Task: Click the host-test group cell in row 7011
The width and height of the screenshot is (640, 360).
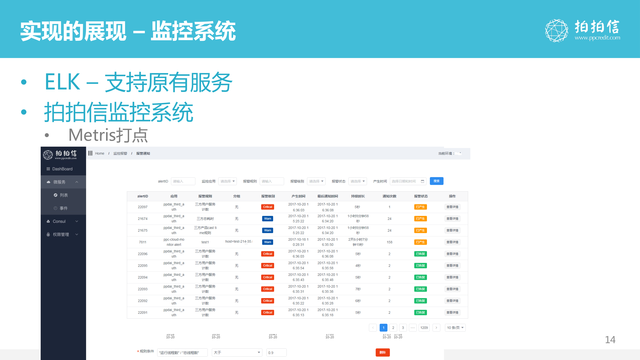Action: (x=238, y=242)
